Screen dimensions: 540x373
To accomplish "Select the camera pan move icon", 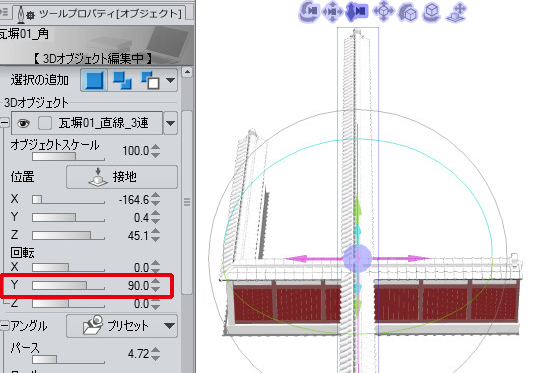I will click(332, 12).
